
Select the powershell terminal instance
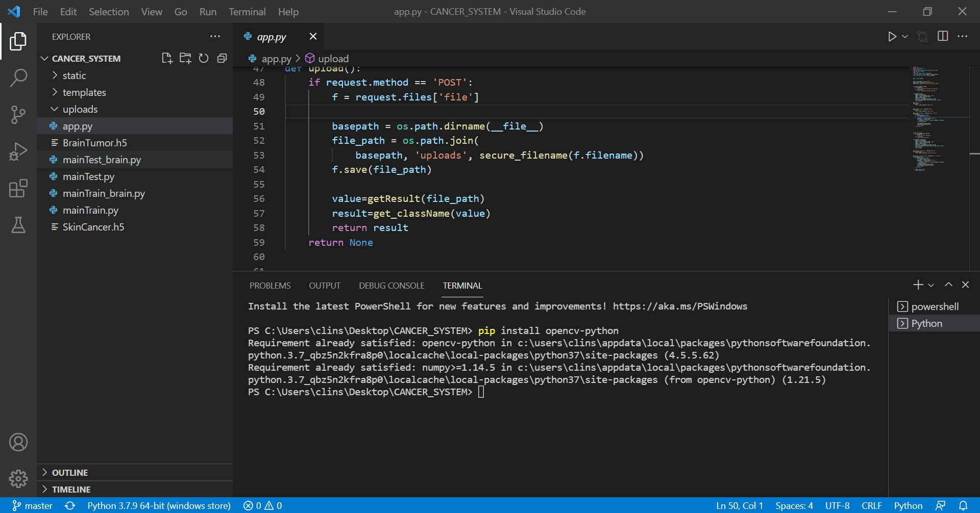coord(934,306)
